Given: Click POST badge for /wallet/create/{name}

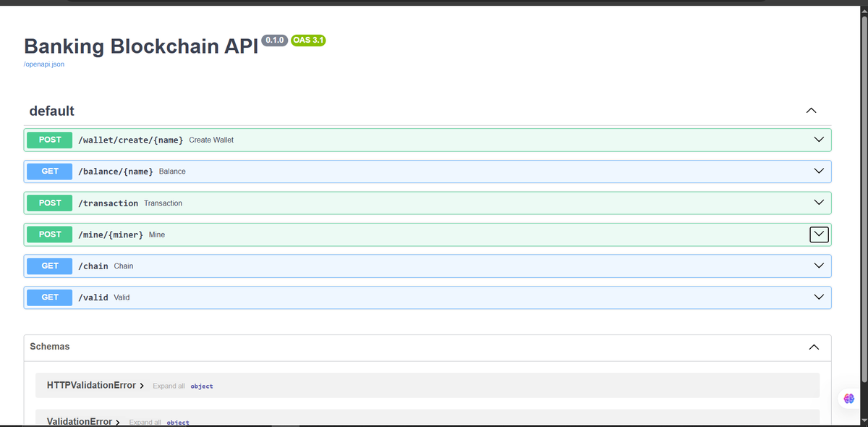Looking at the screenshot, I should (x=50, y=140).
